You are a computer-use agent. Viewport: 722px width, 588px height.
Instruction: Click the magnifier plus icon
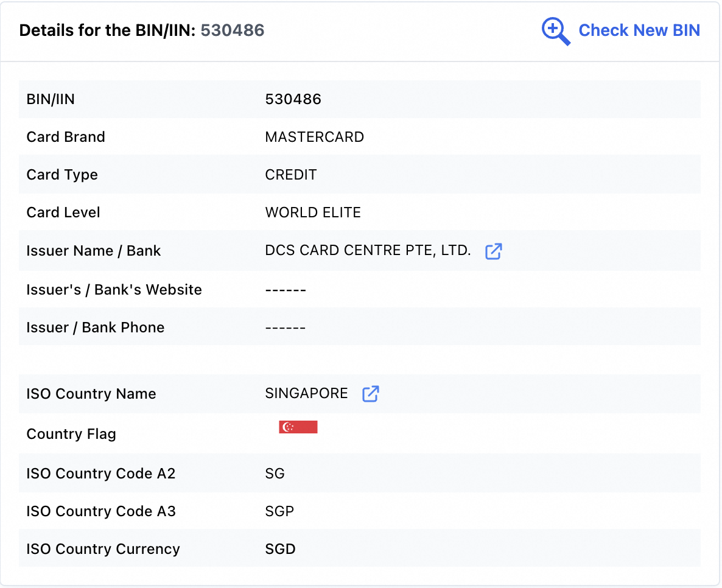tap(556, 31)
